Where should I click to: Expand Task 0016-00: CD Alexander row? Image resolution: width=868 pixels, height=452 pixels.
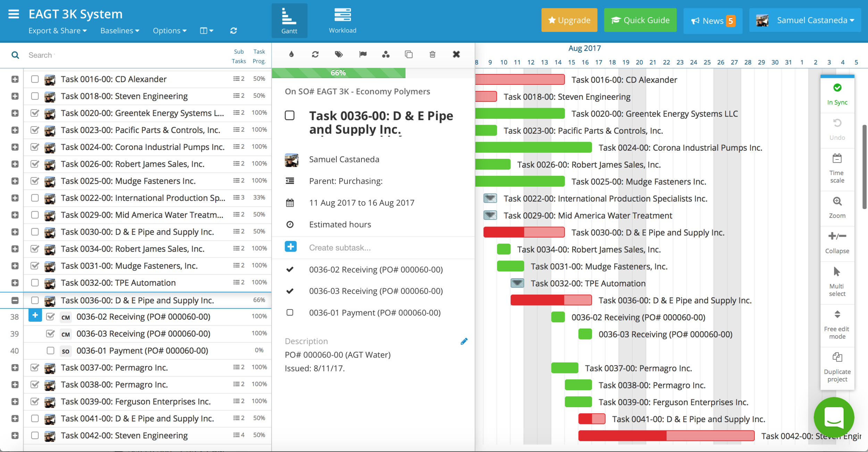pyautogui.click(x=15, y=79)
